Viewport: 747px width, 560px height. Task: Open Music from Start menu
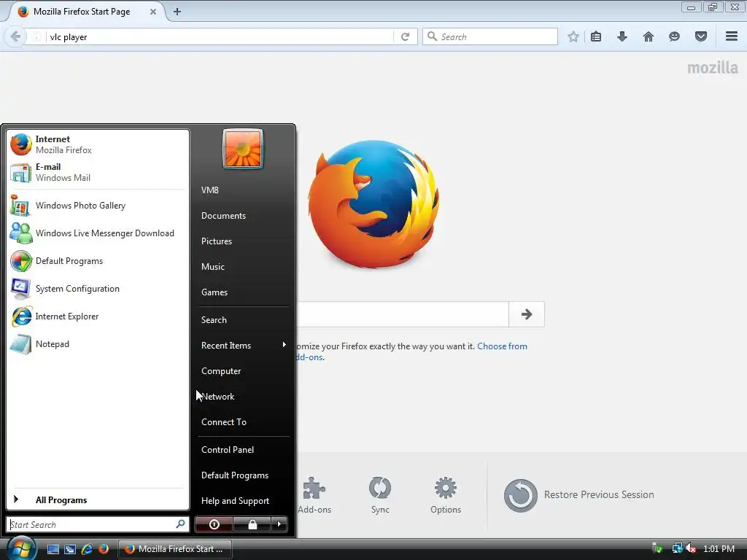[x=213, y=267]
